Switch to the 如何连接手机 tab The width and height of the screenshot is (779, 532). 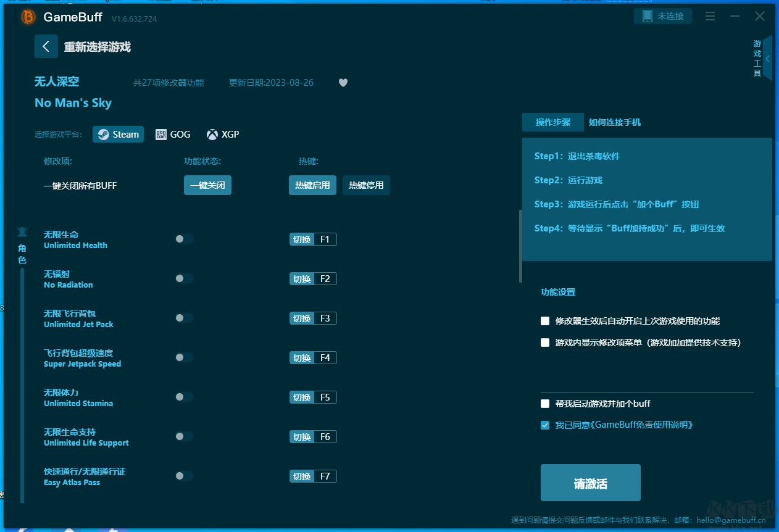614,122
